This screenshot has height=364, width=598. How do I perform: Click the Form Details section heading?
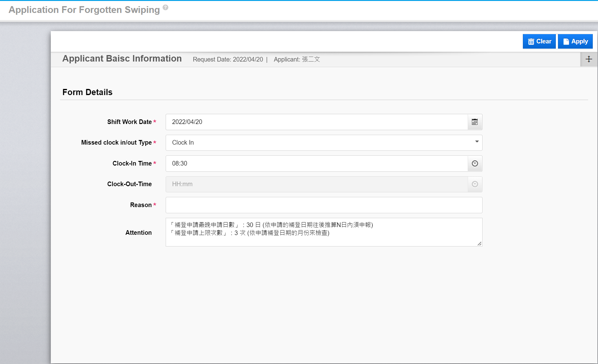click(87, 92)
